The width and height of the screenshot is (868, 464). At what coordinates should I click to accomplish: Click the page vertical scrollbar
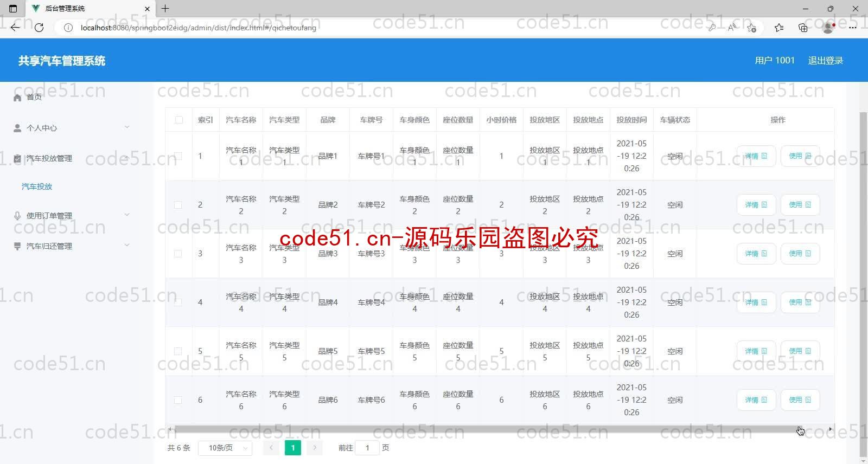863,285
